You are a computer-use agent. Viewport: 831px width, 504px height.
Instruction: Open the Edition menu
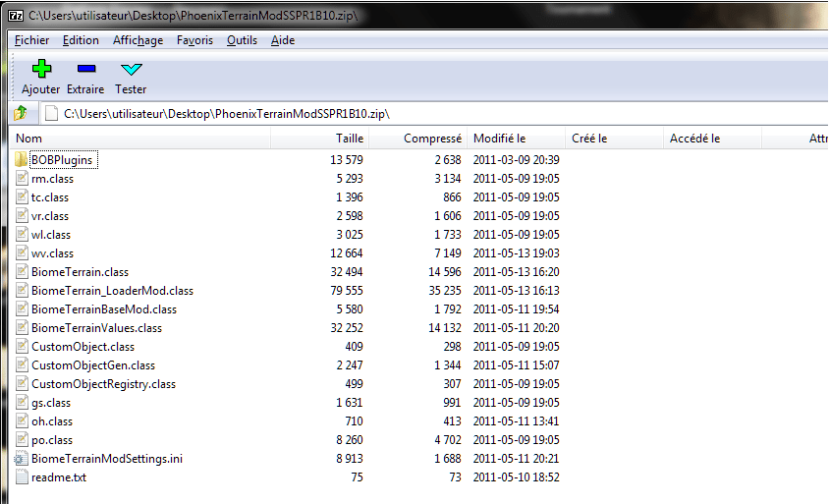tap(81, 40)
